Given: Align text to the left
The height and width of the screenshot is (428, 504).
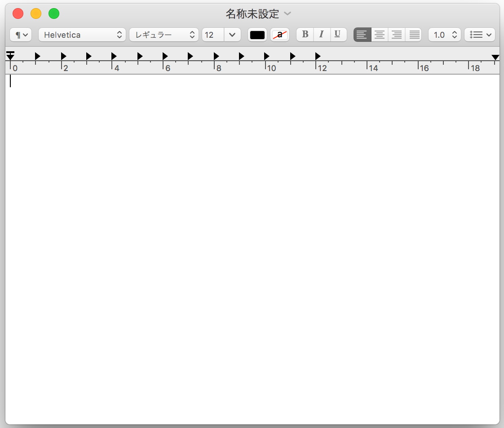Looking at the screenshot, I should click(362, 35).
